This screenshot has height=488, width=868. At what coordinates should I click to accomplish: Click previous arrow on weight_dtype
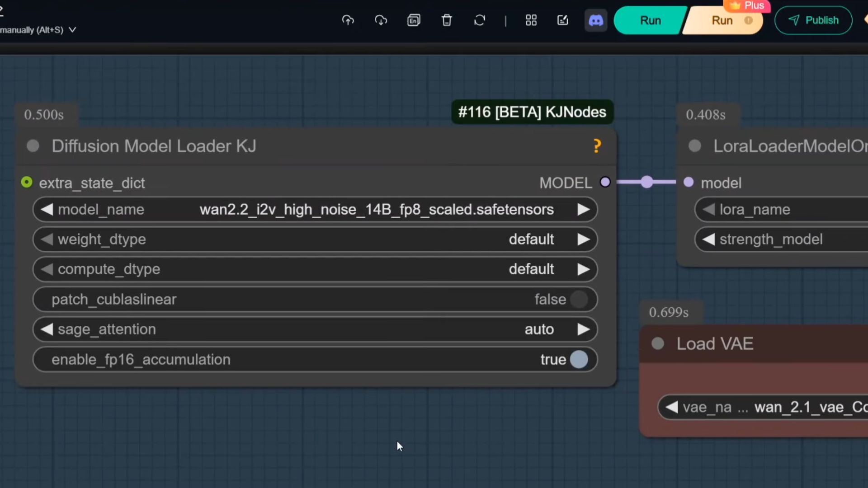point(47,239)
